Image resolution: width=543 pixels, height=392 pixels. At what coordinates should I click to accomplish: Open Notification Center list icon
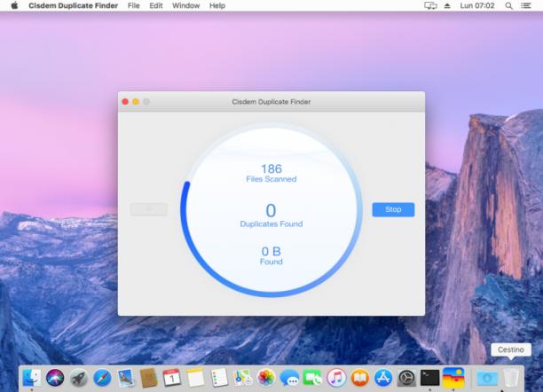(525, 5)
